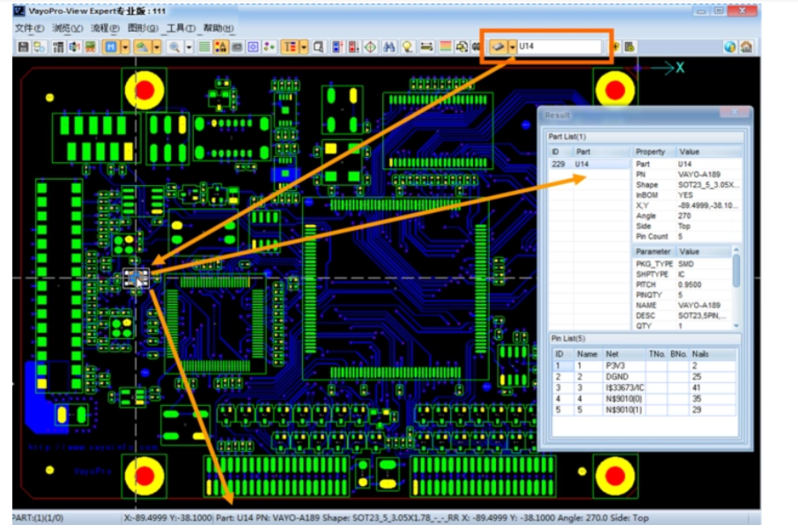Click the home icon in toolbar
Viewport: 798px width, 532px height.
click(x=747, y=47)
